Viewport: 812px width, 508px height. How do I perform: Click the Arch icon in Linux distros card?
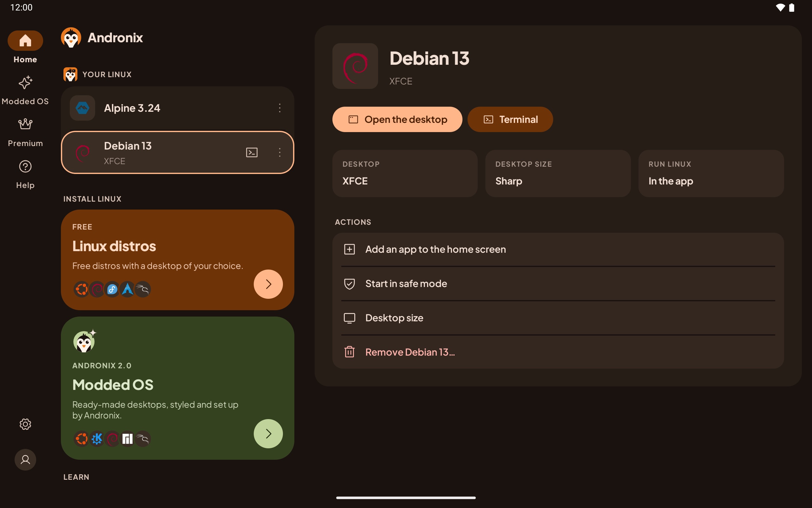[128, 289]
